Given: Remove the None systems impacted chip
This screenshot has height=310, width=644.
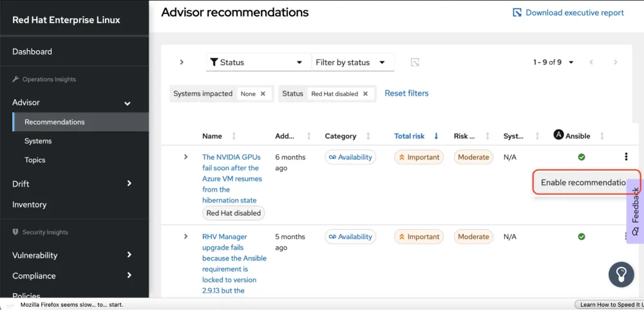Looking at the screenshot, I should pos(263,94).
